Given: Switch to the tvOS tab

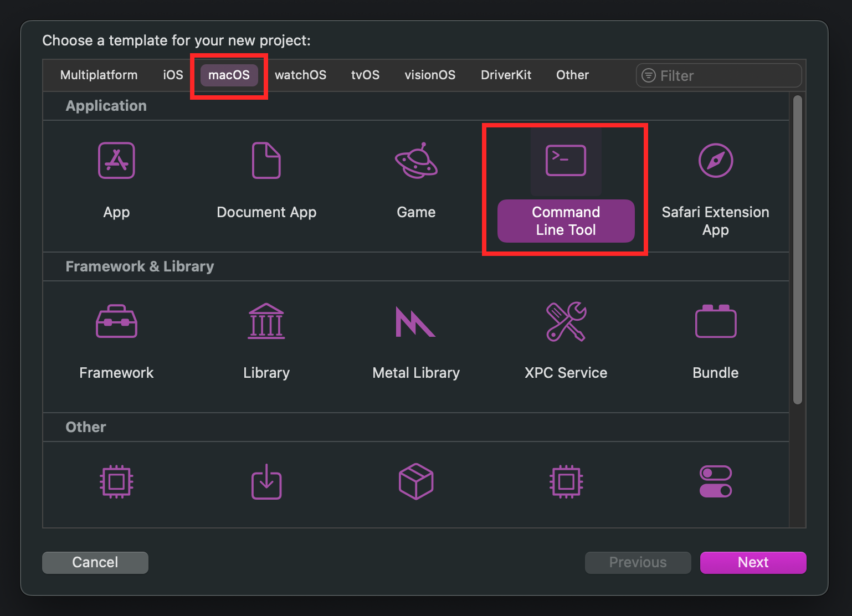Looking at the screenshot, I should pyautogui.click(x=365, y=75).
